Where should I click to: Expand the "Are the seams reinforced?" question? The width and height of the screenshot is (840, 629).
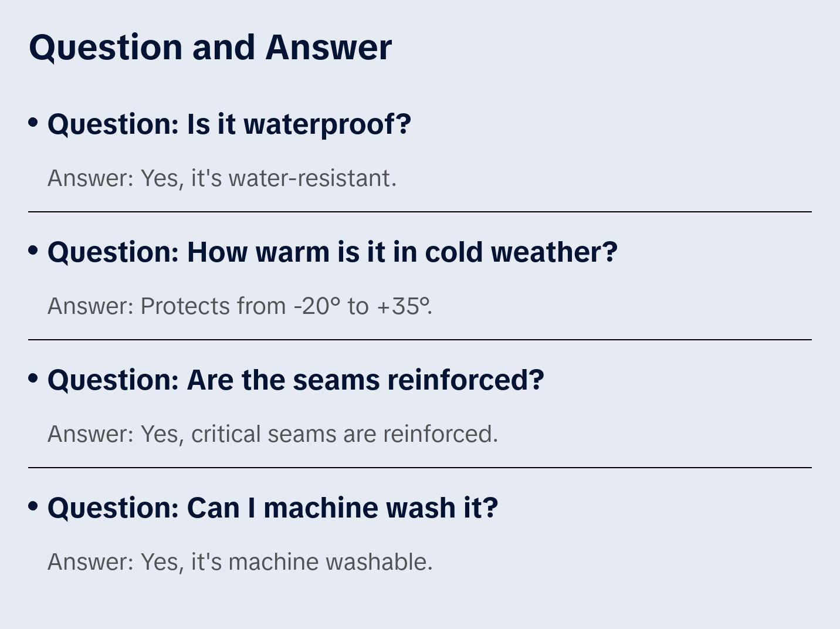click(x=296, y=380)
